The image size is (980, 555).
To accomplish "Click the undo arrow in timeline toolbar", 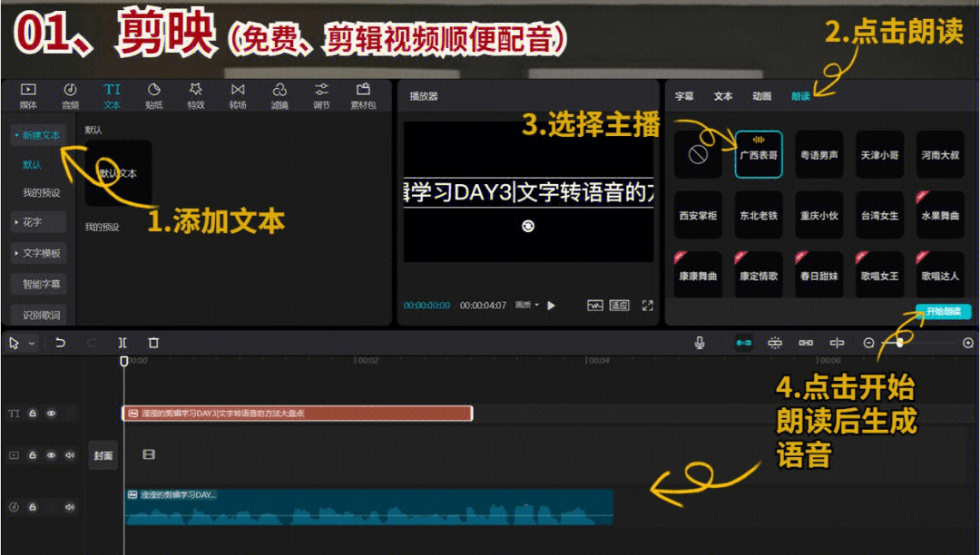I will point(60,342).
